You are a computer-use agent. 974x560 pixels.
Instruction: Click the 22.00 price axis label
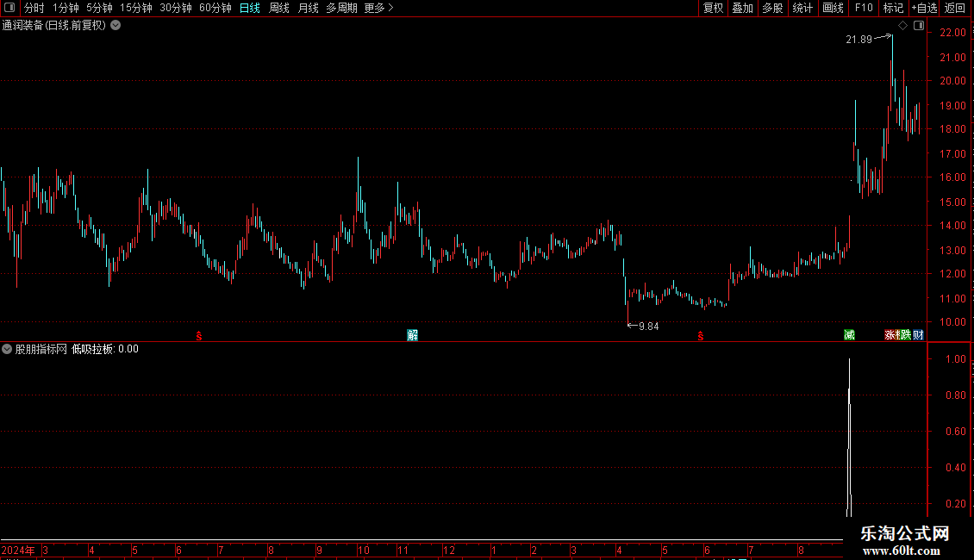click(952, 32)
